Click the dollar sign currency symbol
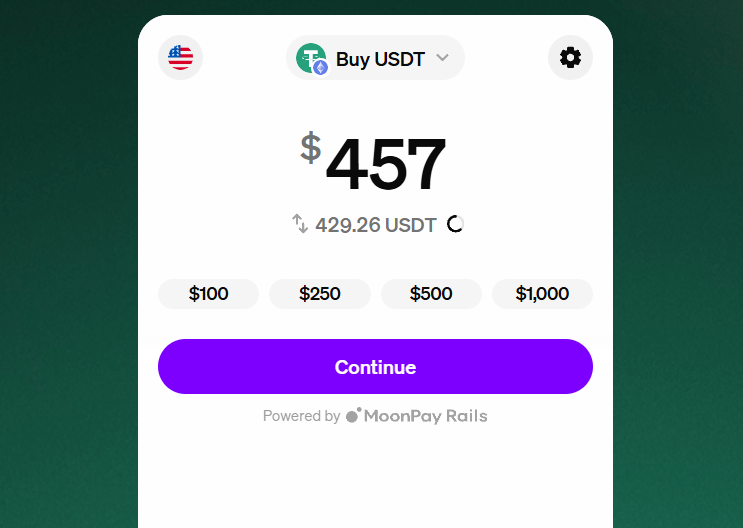The image size is (743, 528). 311,147
